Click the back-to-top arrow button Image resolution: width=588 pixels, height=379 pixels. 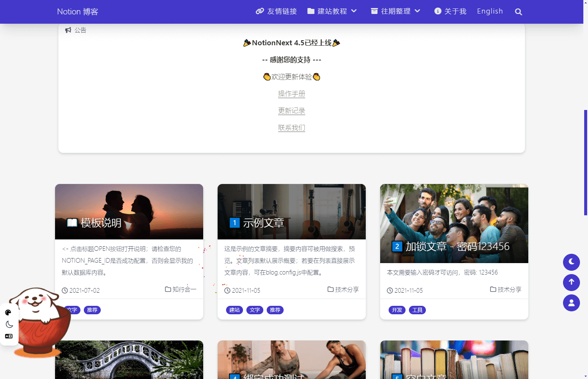(x=571, y=283)
